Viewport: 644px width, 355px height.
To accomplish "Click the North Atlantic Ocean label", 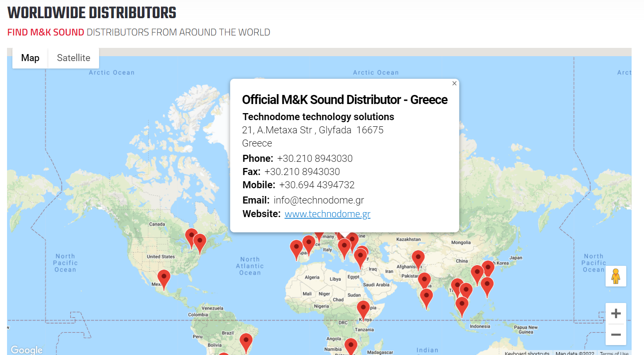I will pyautogui.click(x=250, y=266).
